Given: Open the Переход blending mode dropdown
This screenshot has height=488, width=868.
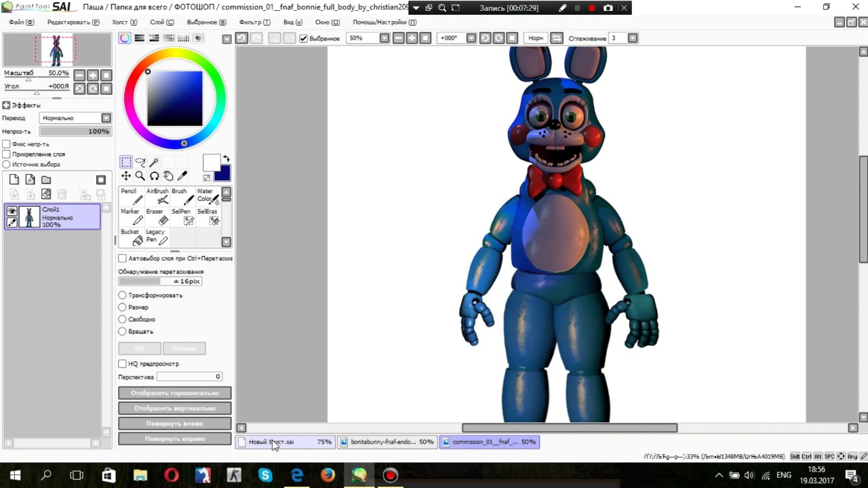Looking at the screenshot, I should pos(106,118).
